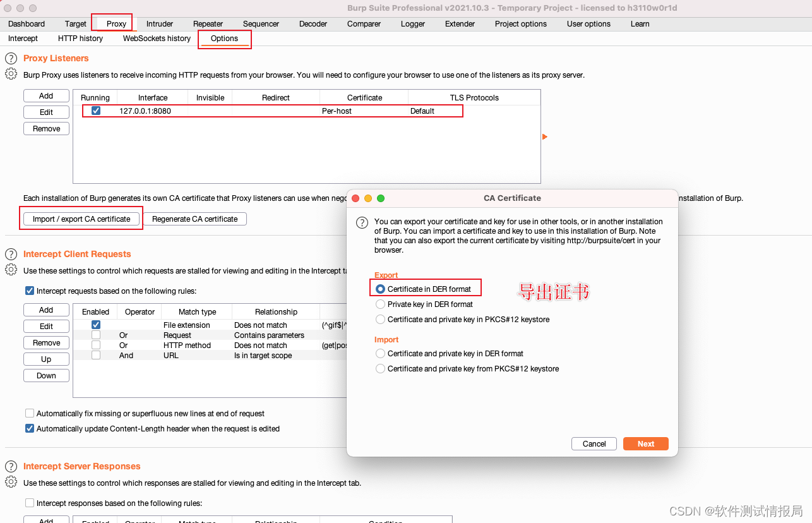Screen dimensions: 812x523
Task: Click Next in CA Certificate dialog
Action: click(x=646, y=444)
